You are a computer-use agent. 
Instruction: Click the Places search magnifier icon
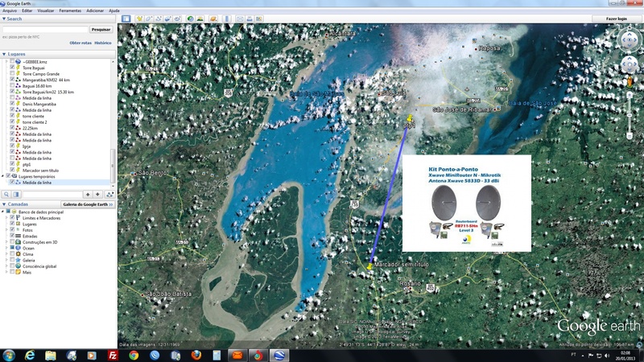(6, 195)
